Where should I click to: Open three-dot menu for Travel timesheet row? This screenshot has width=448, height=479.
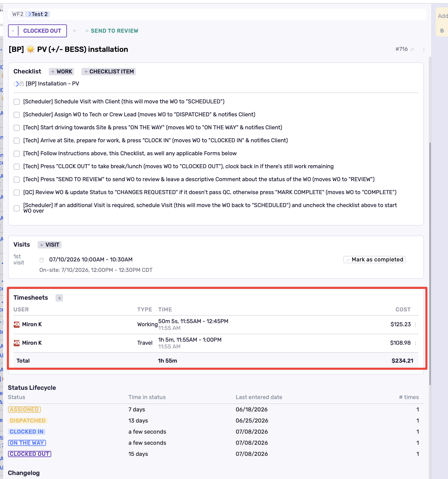pos(416,343)
